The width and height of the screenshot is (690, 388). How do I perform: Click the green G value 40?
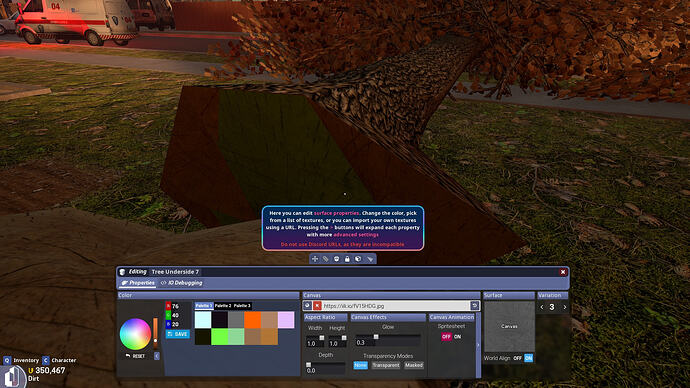tap(175, 315)
